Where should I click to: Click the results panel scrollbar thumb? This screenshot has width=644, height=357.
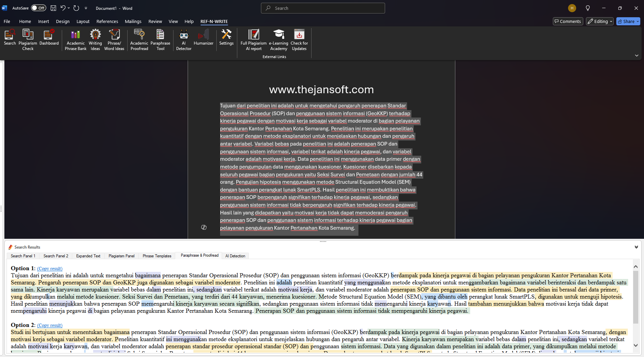(x=636, y=298)
